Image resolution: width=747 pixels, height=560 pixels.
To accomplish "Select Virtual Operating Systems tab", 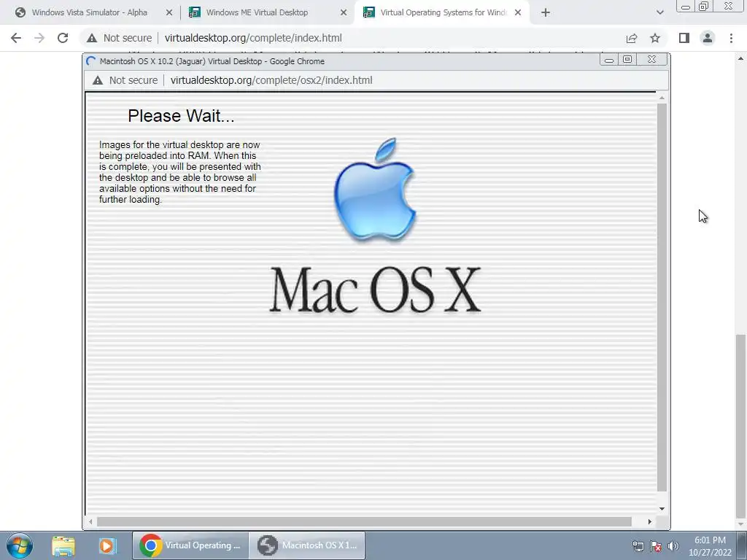I will click(x=443, y=12).
